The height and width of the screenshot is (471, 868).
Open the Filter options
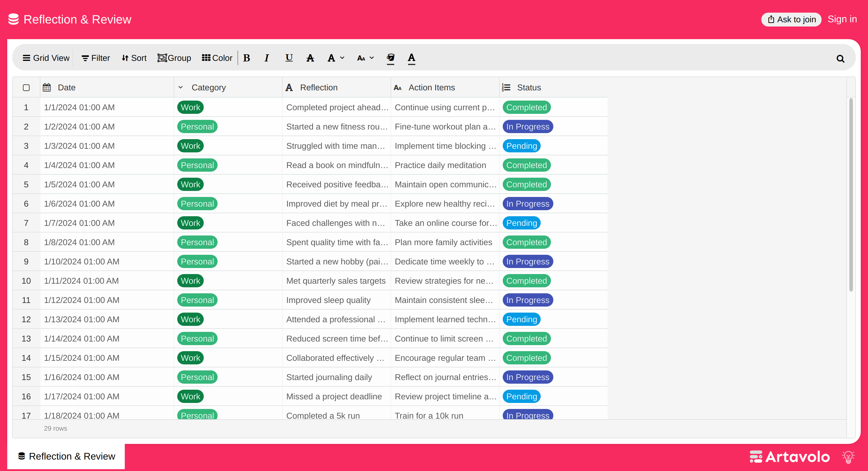click(x=96, y=58)
